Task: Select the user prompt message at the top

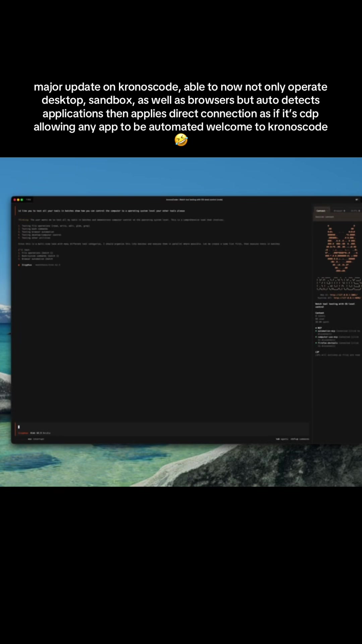Action: pos(101,211)
